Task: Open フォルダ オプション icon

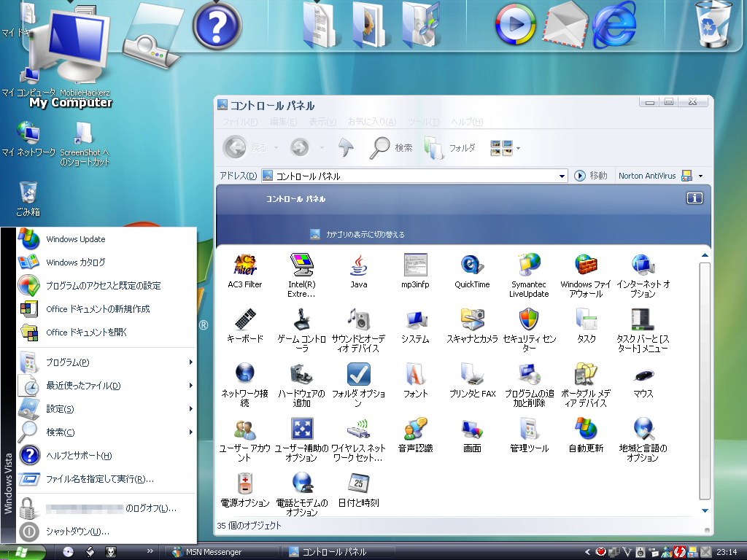Action: pyautogui.click(x=358, y=374)
